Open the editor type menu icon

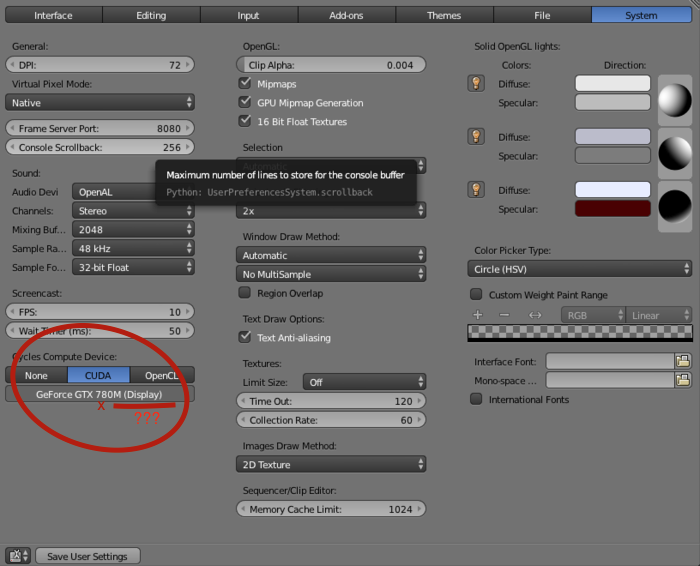pyautogui.click(x=18, y=556)
